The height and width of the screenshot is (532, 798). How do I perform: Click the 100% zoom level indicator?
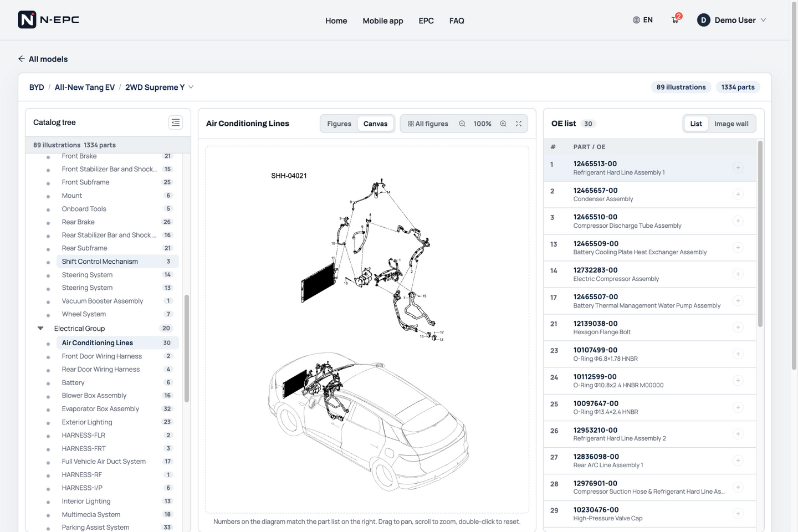point(482,124)
